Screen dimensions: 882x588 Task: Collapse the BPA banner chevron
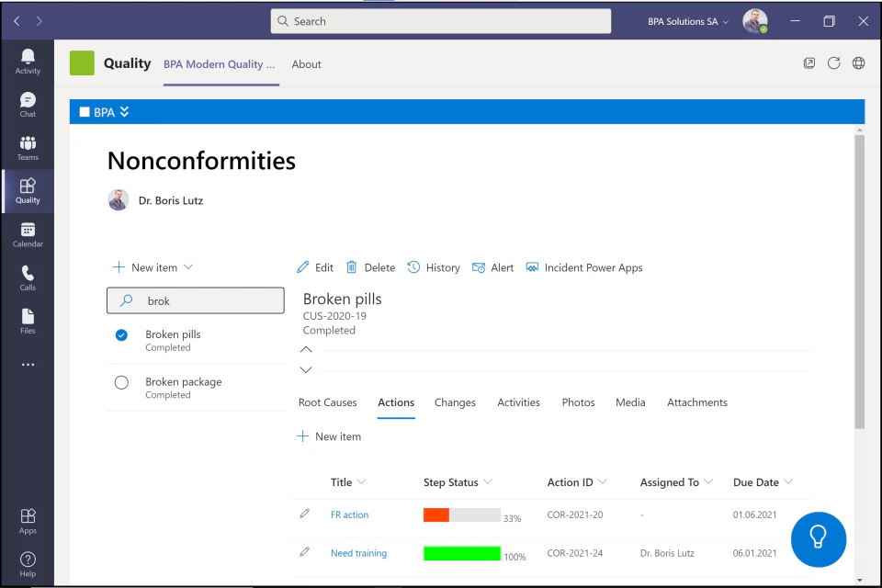[125, 110]
